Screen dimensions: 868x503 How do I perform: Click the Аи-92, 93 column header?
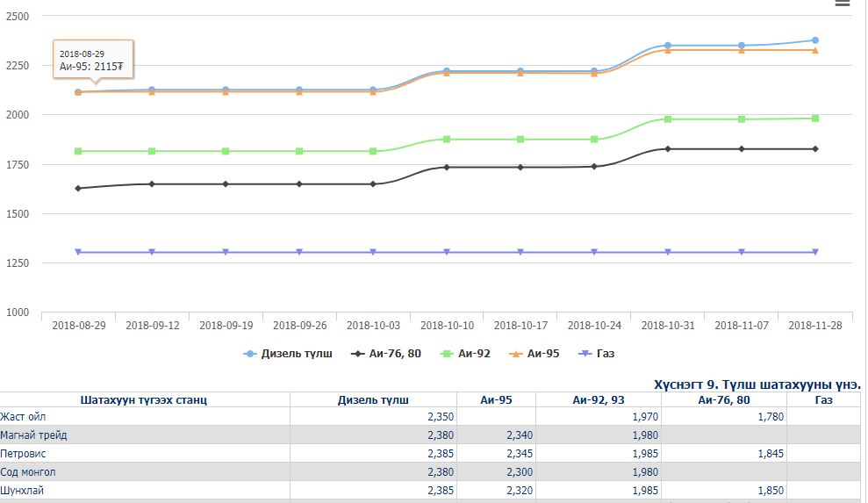[x=599, y=399]
